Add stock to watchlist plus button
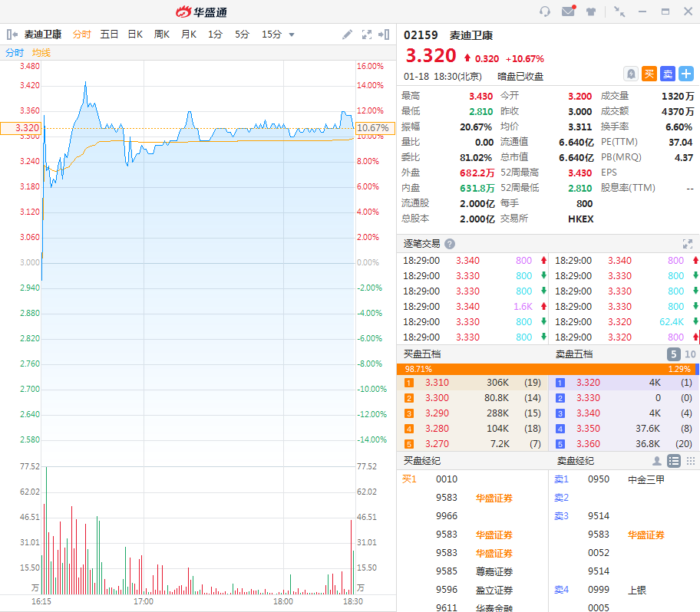The image size is (700, 612). tap(686, 74)
